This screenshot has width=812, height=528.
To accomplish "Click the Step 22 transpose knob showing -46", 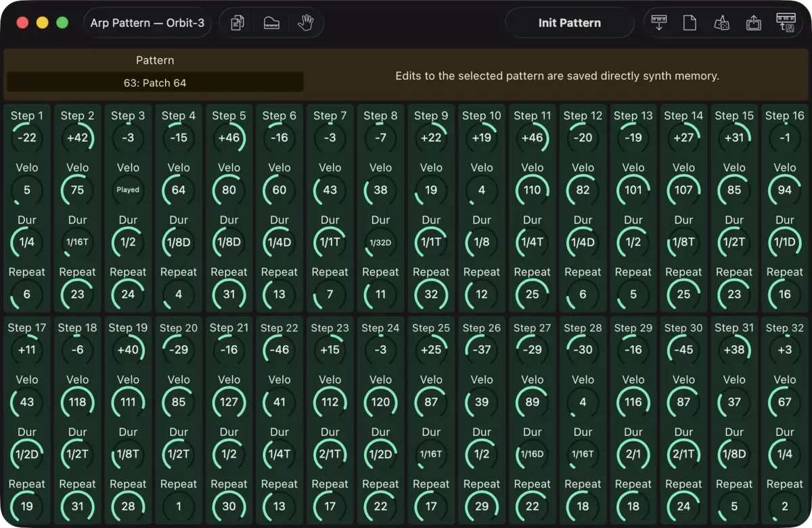I will coord(279,349).
